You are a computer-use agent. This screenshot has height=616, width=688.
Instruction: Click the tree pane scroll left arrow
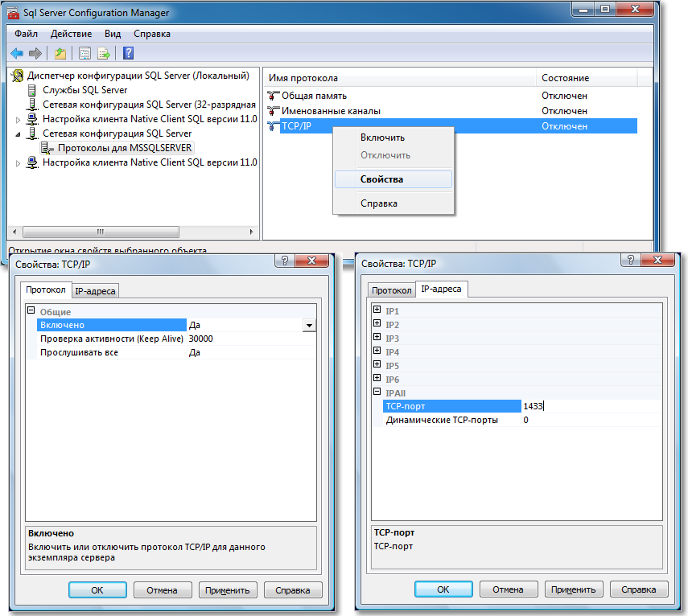pos(14,232)
